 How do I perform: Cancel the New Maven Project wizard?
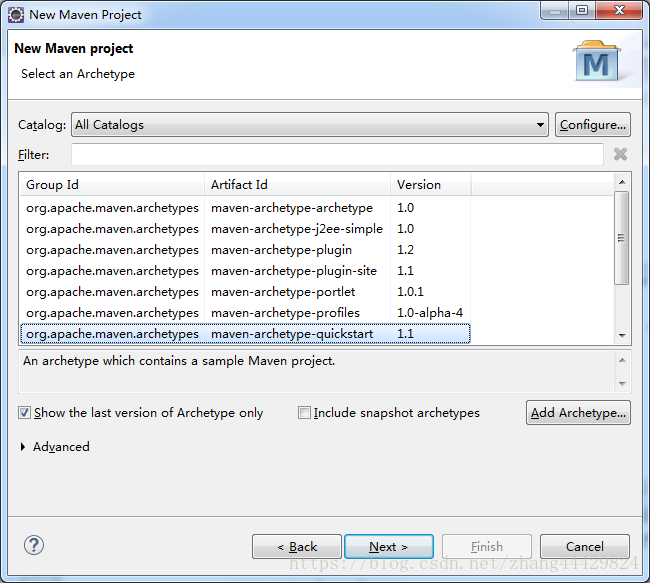585,547
